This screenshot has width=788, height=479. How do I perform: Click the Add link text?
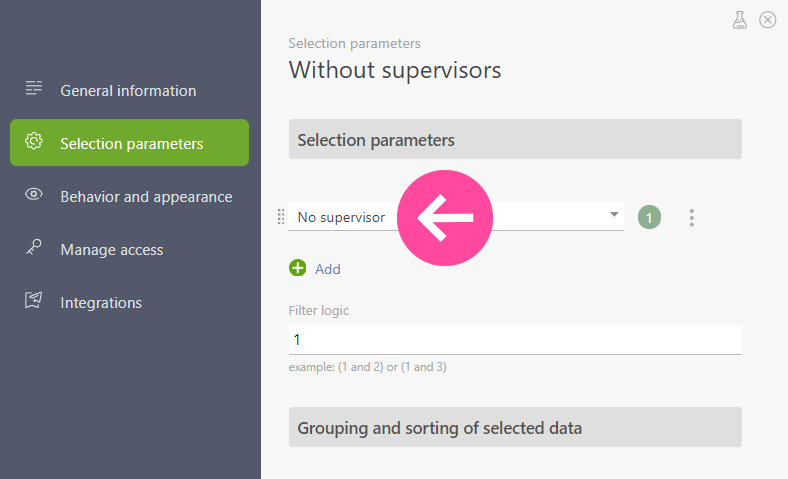(x=328, y=269)
